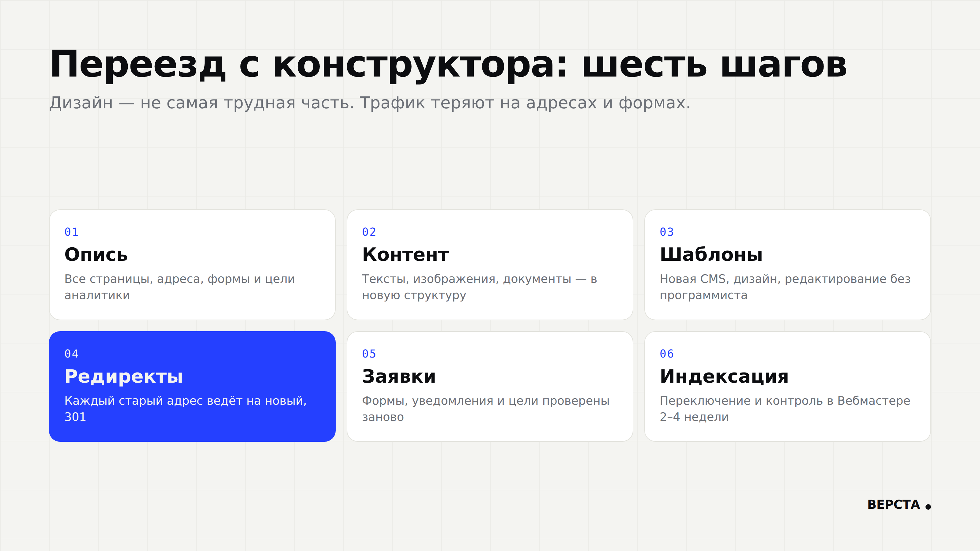Select the 'Заявки' card heading
The width and height of the screenshot is (980, 551).
[399, 376]
